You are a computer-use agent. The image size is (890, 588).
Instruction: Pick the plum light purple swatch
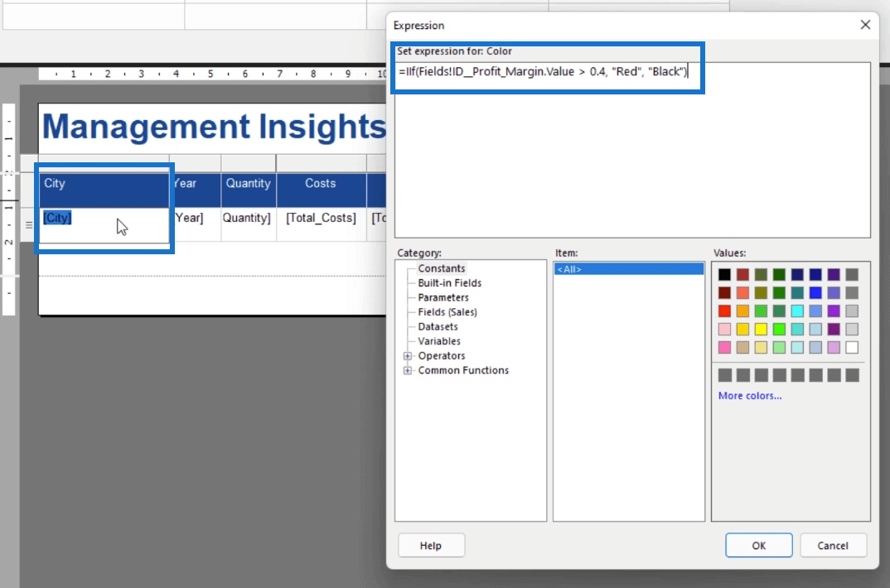(834, 347)
